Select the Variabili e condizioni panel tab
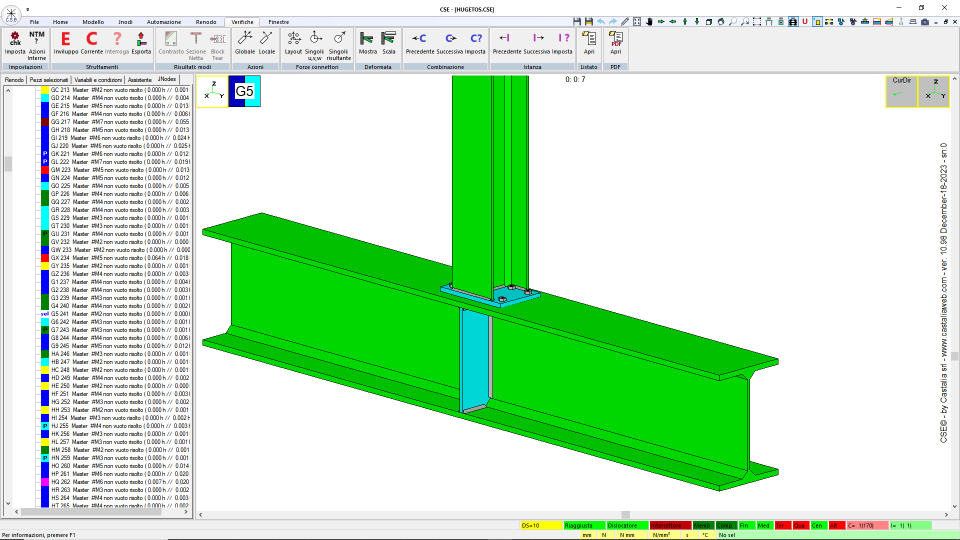Viewport: 960px width, 540px height. (98, 80)
